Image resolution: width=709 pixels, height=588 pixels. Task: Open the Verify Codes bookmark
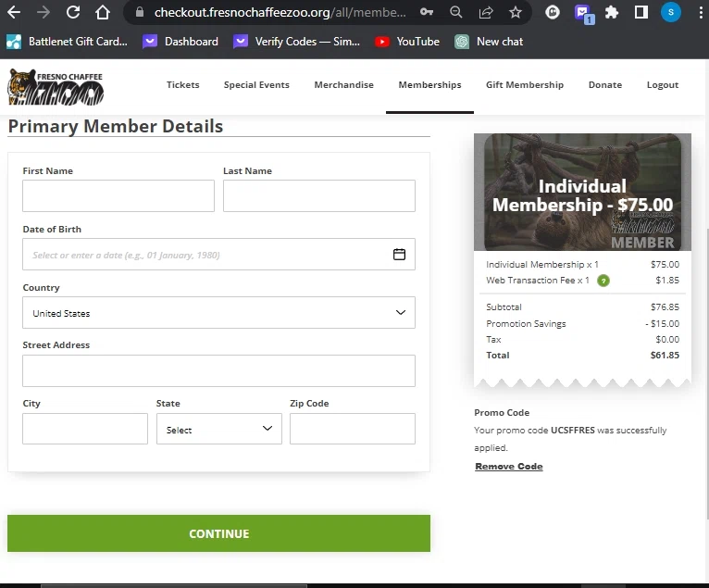[x=296, y=42]
